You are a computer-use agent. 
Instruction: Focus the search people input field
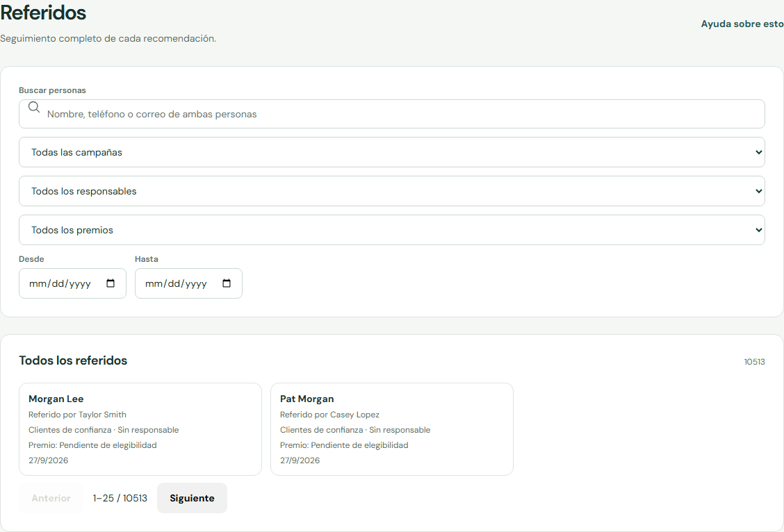click(x=392, y=114)
